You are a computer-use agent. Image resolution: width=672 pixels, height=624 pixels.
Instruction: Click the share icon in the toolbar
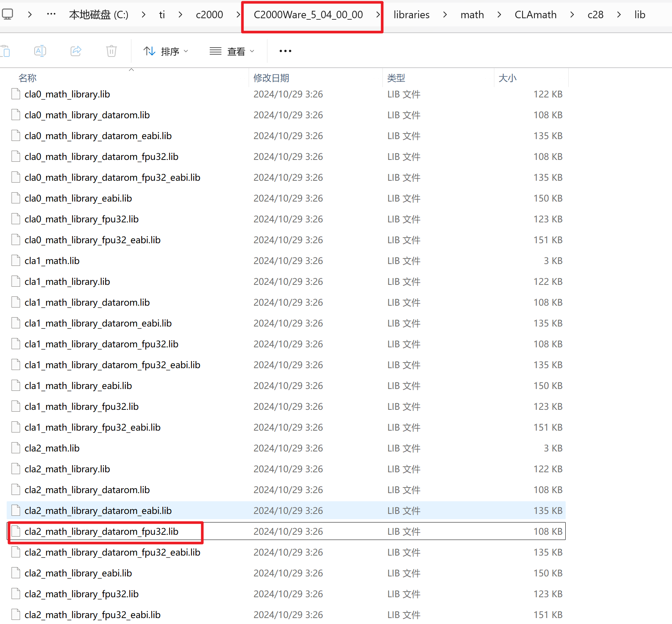76,51
